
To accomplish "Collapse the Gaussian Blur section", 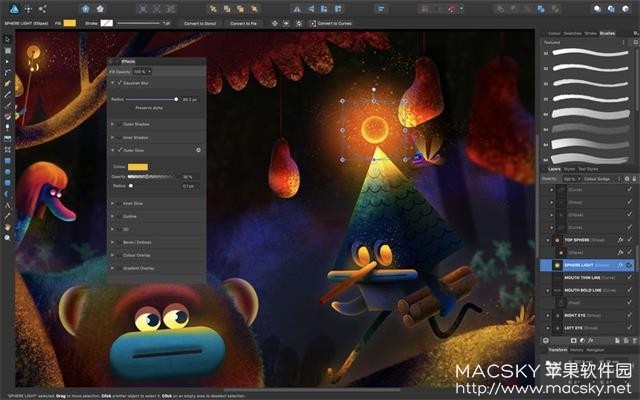I will 113,83.
